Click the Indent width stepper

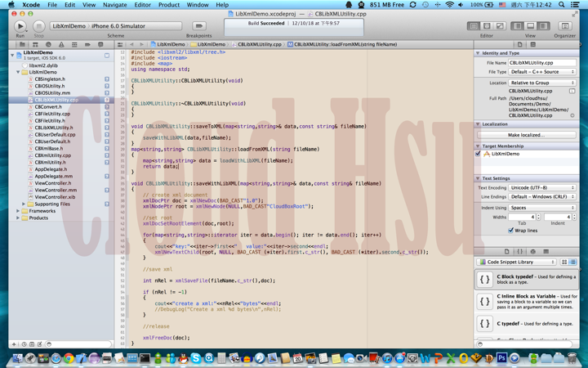coord(574,217)
